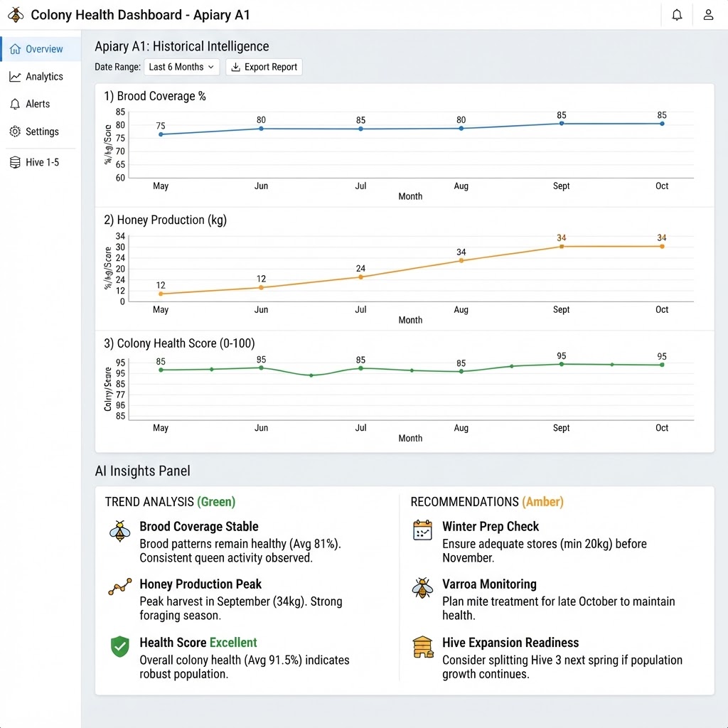
Task: Click the Alerts bell icon in sidebar
Action: [x=16, y=104]
